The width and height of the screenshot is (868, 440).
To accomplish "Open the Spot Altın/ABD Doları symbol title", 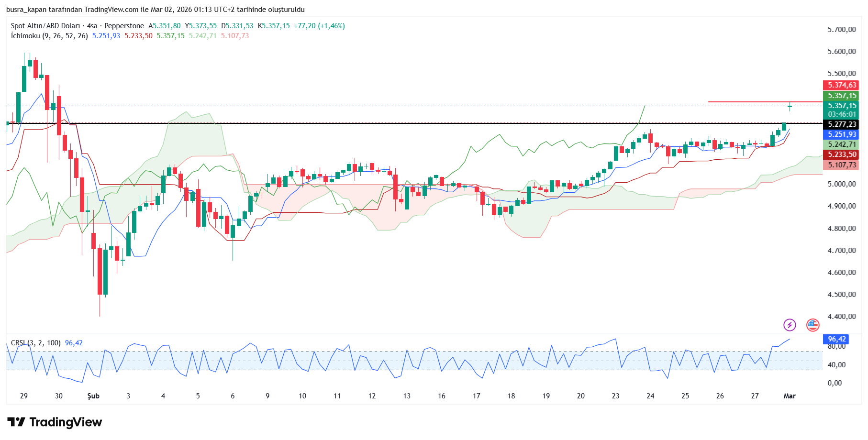I will pyautogui.click(x=54, y=26).
